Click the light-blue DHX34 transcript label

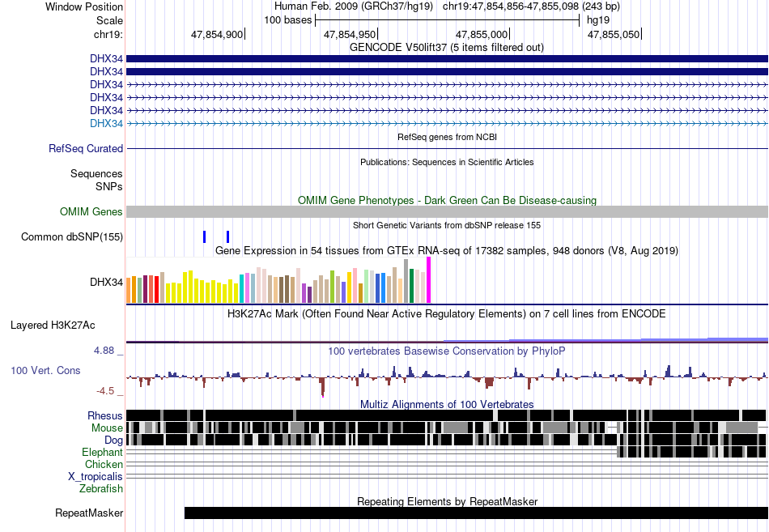coord(106,123)
